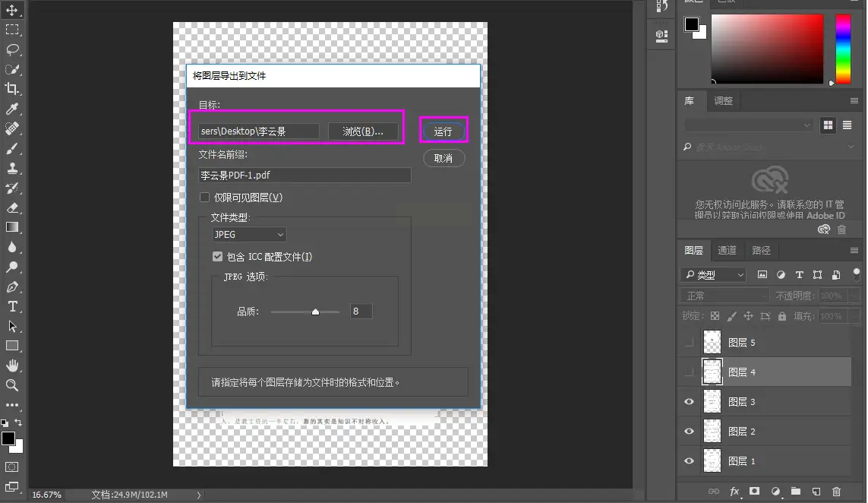Delete layer with trash icon

coord(836,492)
